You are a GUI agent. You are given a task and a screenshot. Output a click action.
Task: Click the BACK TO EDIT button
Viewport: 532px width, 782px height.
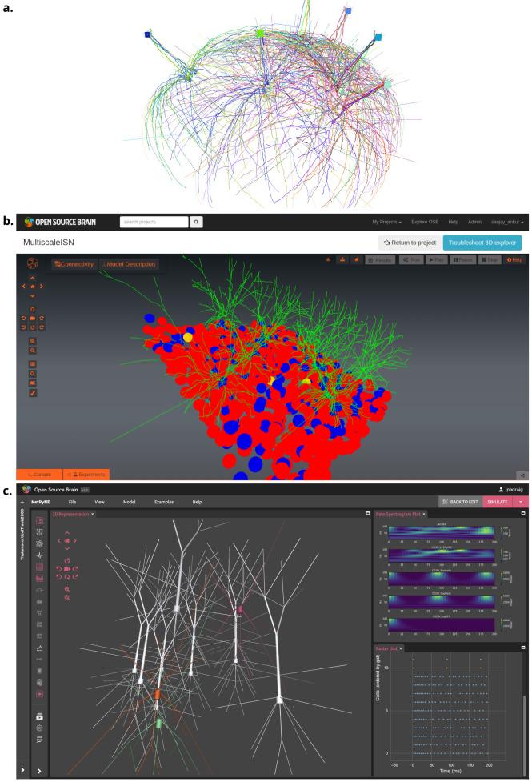(x=460, y=502)
